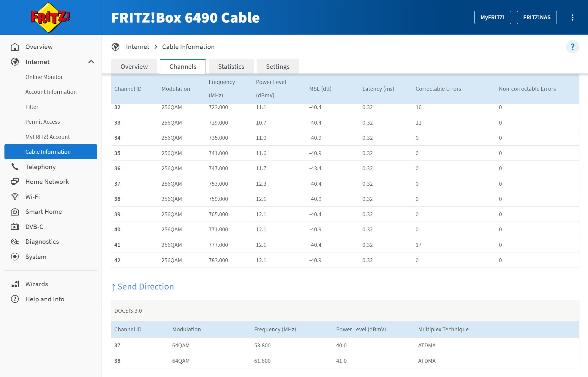Switch to the Statistics tab
588x377 pixels.
[x=231, y=67]
